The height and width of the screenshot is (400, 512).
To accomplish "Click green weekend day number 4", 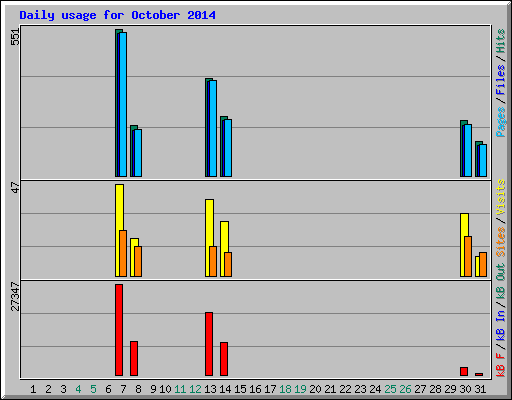I will pos(78,389).
